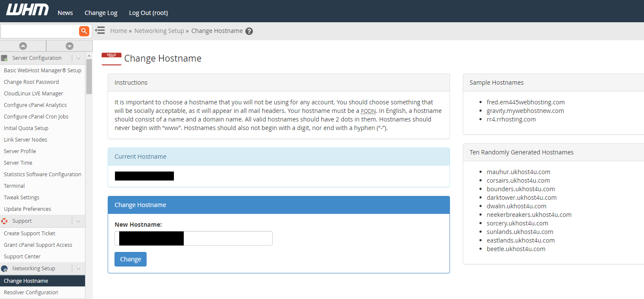Collapse the Server Configuration section chevron
Image resolution: width=644 pixels, height=299 pixels.
78,58
